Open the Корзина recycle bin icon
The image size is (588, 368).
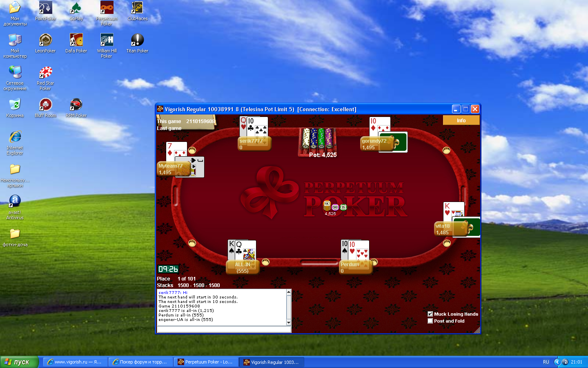click(15, 108)
